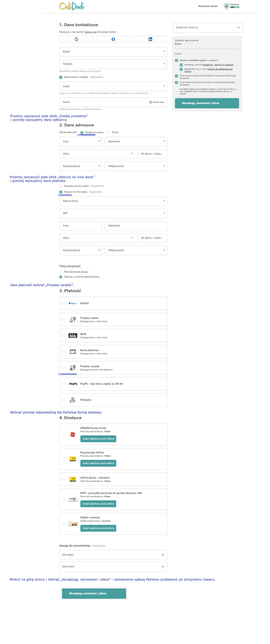Open the regulaminu link
The height and width of the screenshot is (644, 270).
tap(208, 65)
